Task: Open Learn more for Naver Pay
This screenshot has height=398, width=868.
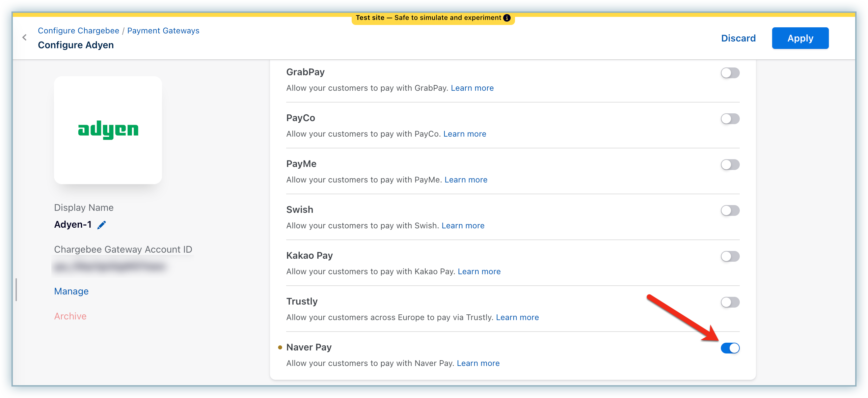Action: pyautogui.click(x=478, y=363)
